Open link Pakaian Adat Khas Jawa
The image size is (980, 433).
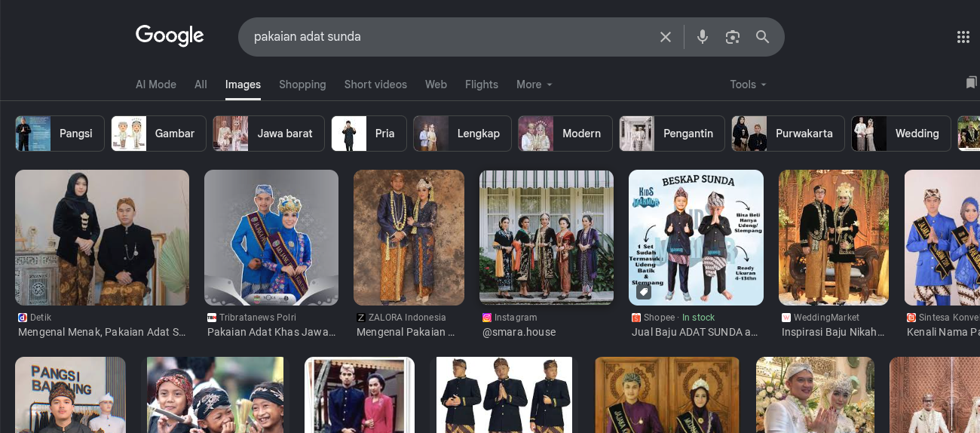click(x=271, y=332)
